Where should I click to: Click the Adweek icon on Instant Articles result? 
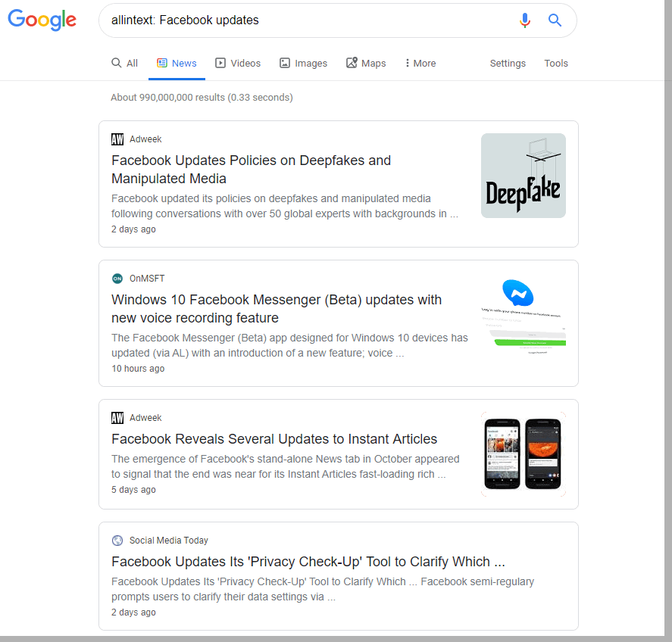pyautogui.click(x=117, y=418)
